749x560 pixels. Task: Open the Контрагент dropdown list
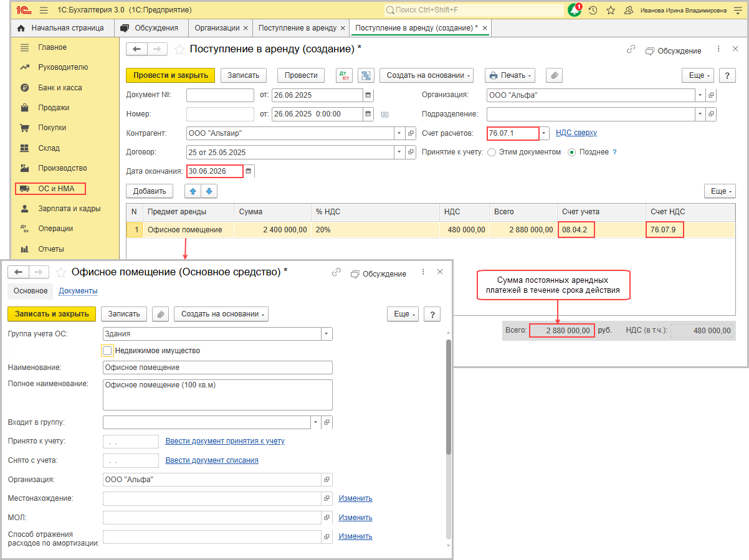(x=399, y=133)
